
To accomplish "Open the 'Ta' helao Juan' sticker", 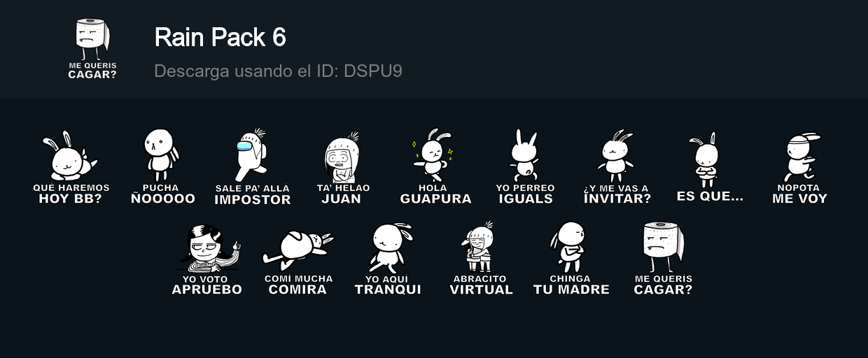I will (343, 167).
